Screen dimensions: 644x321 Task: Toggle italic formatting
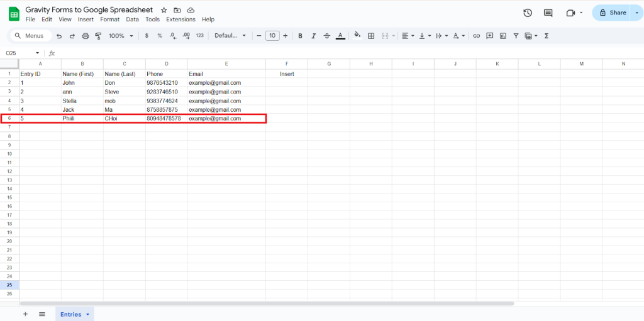(x=313, y=36)
